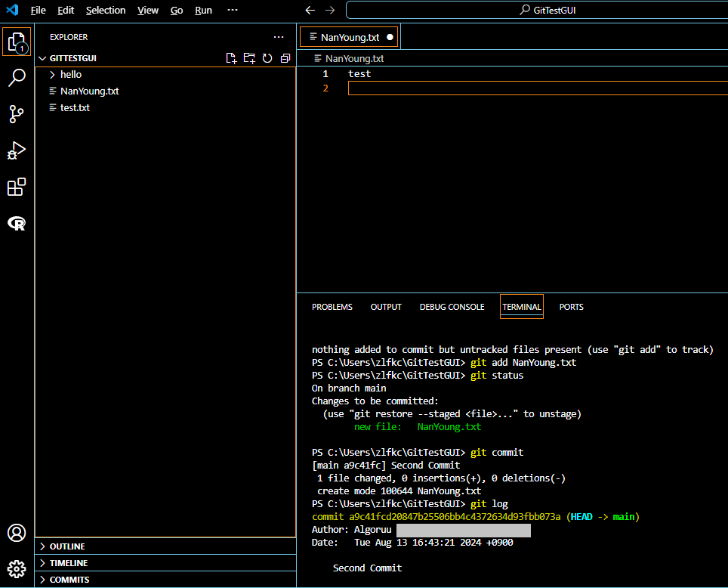Open Explorer views and more actions menu
Screen dimensions: 728x588
point(279,37)
